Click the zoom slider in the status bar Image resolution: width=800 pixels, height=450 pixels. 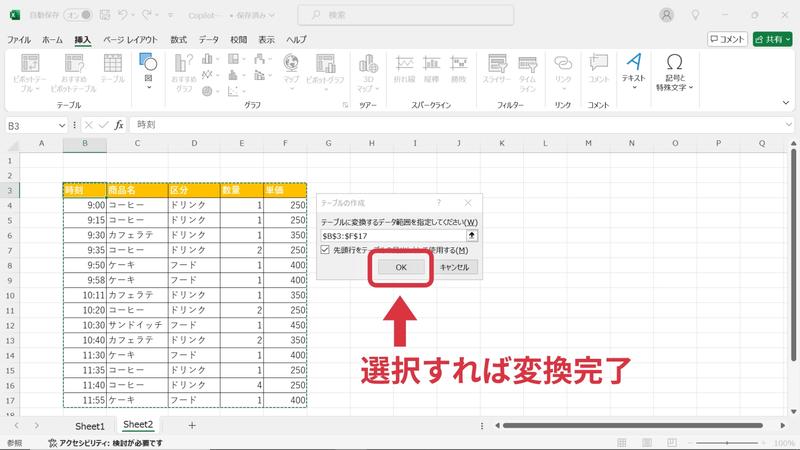pyautogui.click(x=727, y=443)
